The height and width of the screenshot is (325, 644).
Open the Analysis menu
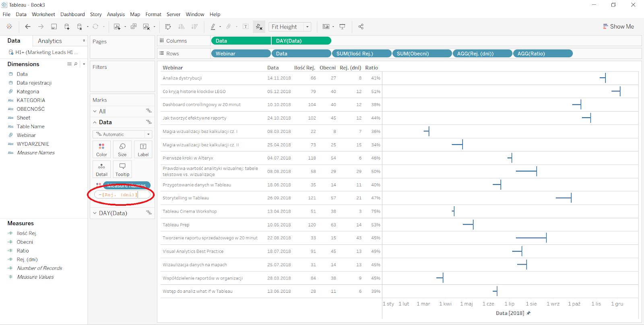[x=116, y=14]
